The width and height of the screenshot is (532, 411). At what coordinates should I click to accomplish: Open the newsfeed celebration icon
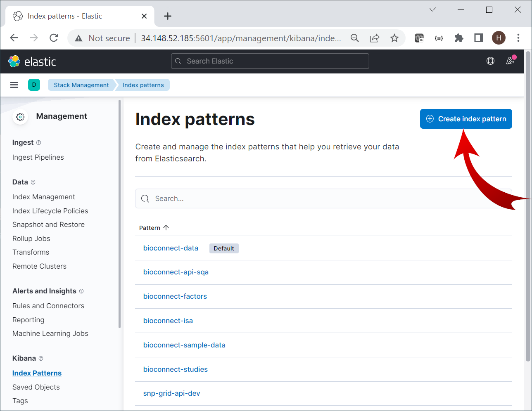[x=511, y=61]
